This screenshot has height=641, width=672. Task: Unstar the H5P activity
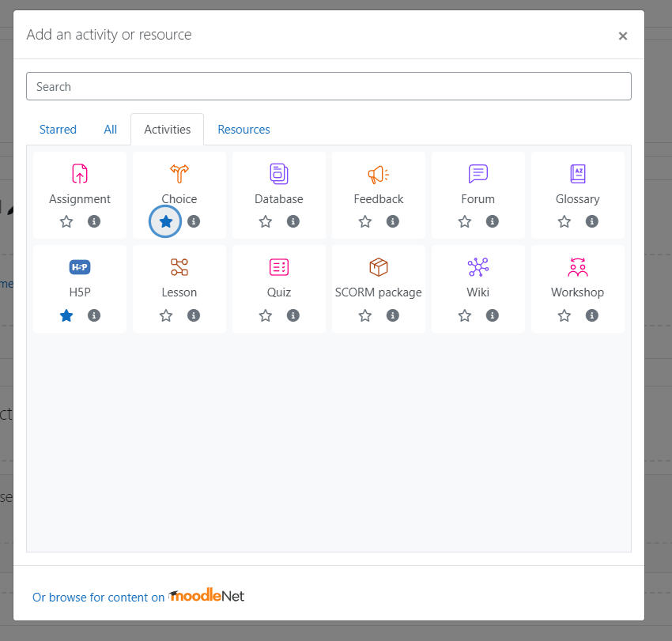[x=66, y=315]
